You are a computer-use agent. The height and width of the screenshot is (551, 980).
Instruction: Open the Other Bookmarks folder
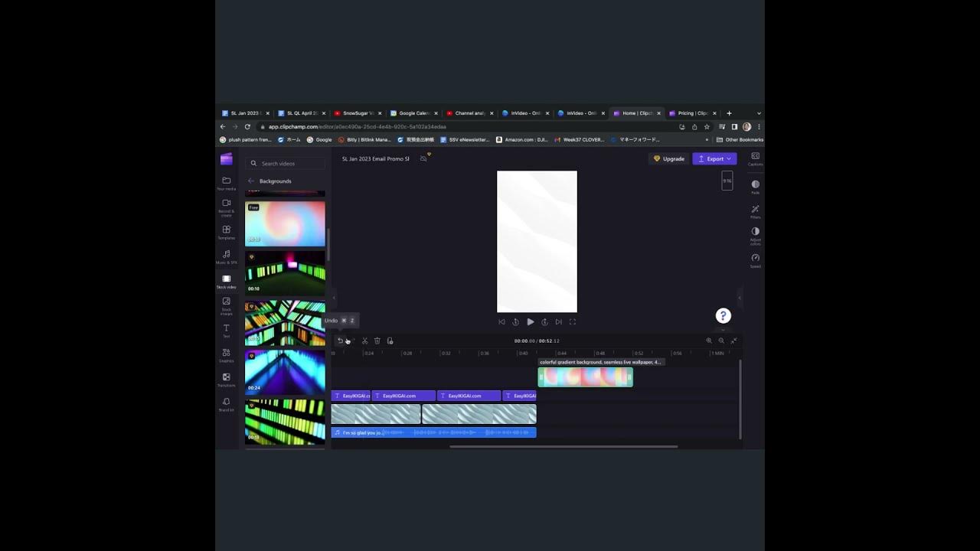740,140
